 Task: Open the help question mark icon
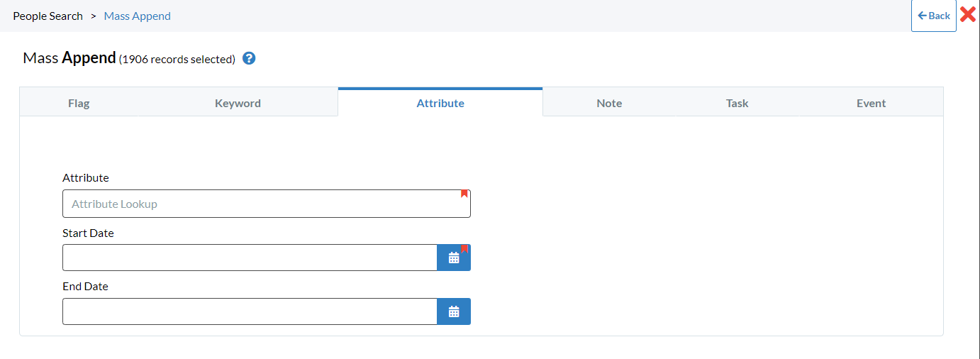click(249, 58)
